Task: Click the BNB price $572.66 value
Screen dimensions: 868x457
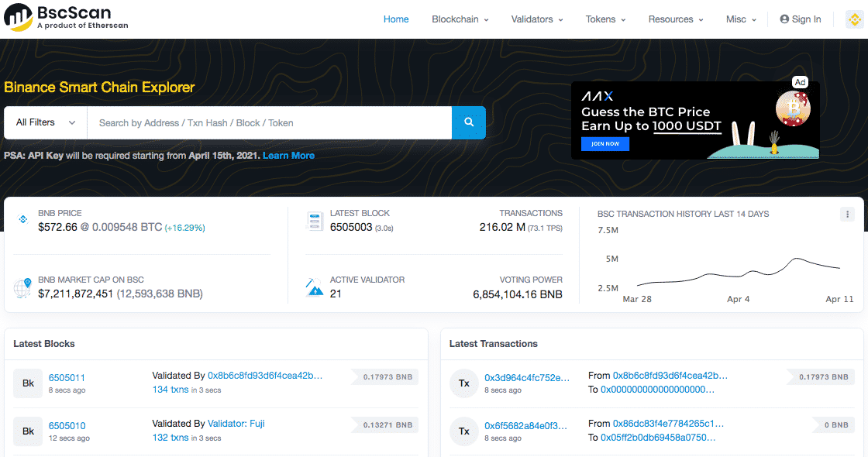Action: [57, 228]
